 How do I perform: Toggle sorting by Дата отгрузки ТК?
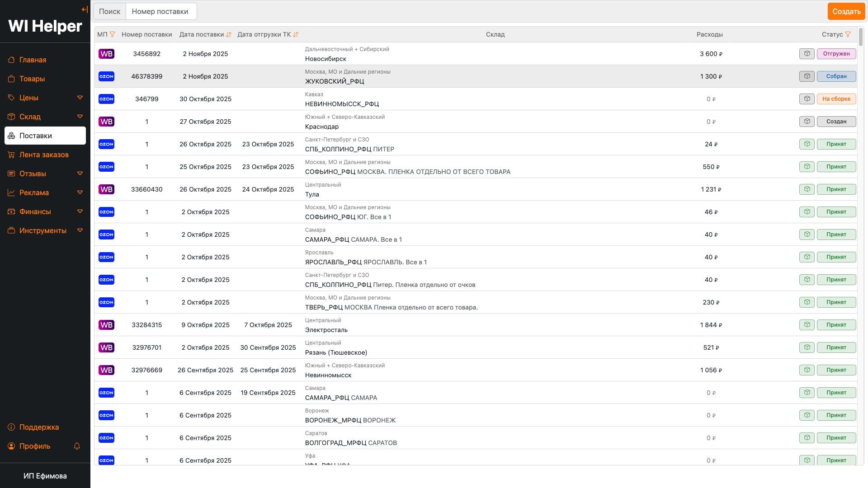click(x=296, y=34)
